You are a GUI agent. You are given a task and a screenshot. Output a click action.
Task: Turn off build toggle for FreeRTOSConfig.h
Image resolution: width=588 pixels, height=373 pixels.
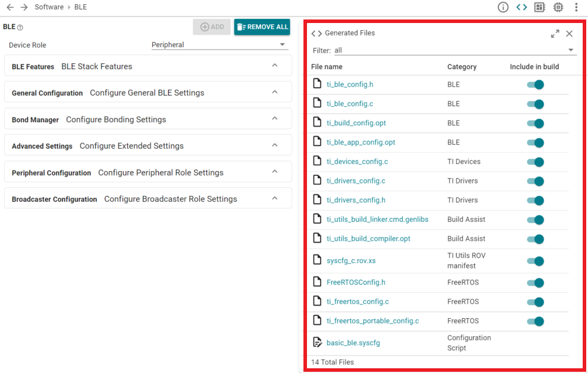pos(535,283)
